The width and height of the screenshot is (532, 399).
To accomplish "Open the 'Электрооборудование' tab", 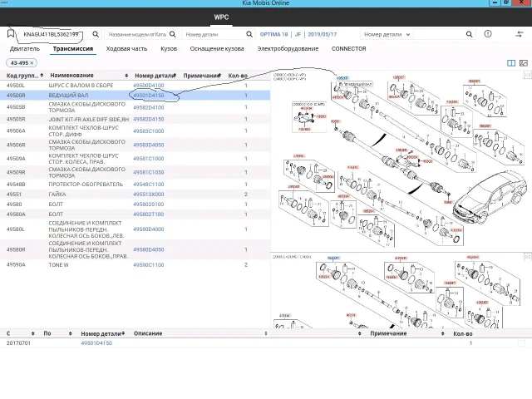I will tap(289, 49).
